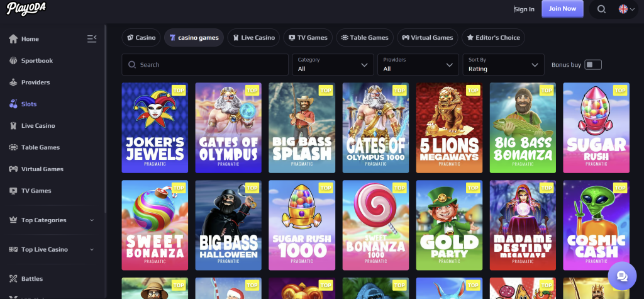Open Virtual Games from the sidebar

[x=42, y=169]
